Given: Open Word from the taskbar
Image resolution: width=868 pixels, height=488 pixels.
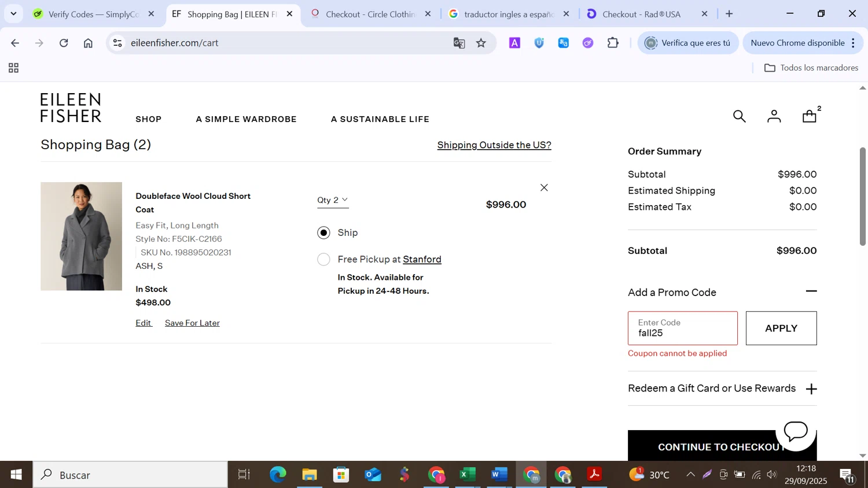Looking at the screenshot, I should tap(499, 475).
